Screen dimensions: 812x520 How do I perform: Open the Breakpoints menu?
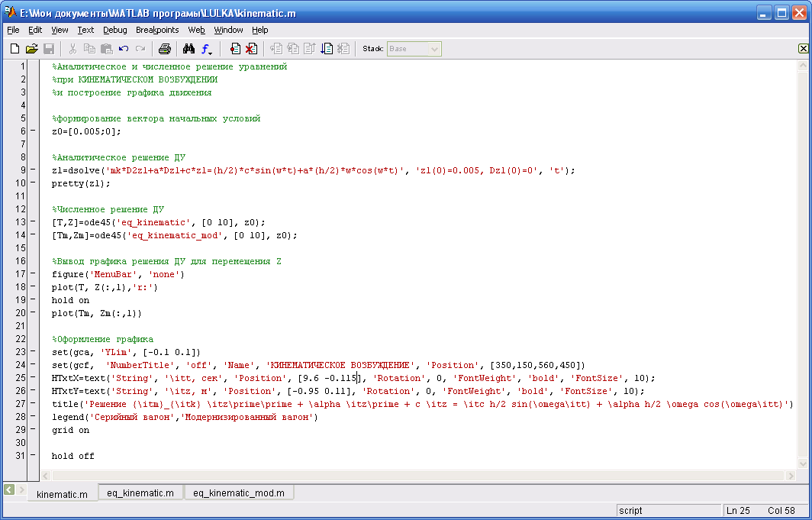[x=157, y=30]
